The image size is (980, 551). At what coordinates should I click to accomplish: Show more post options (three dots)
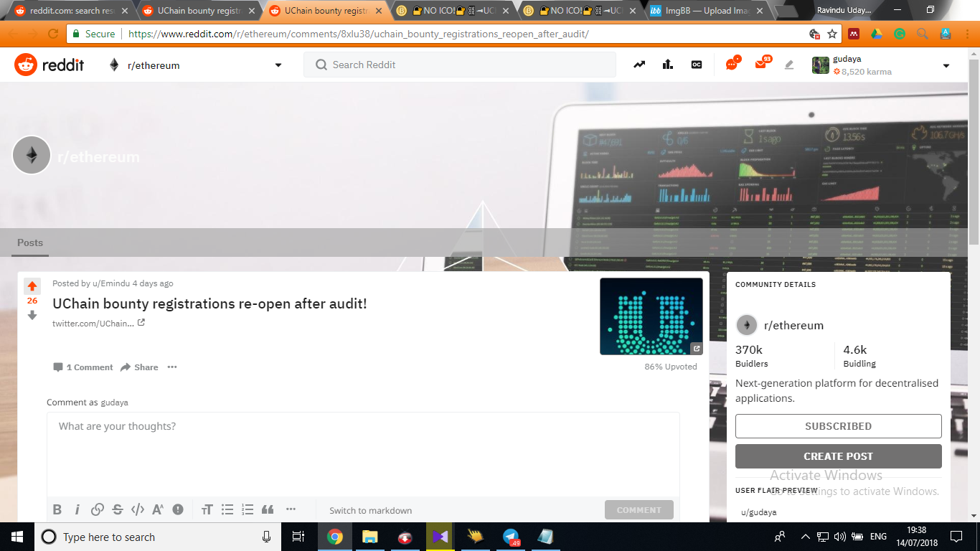click(171, 367)
